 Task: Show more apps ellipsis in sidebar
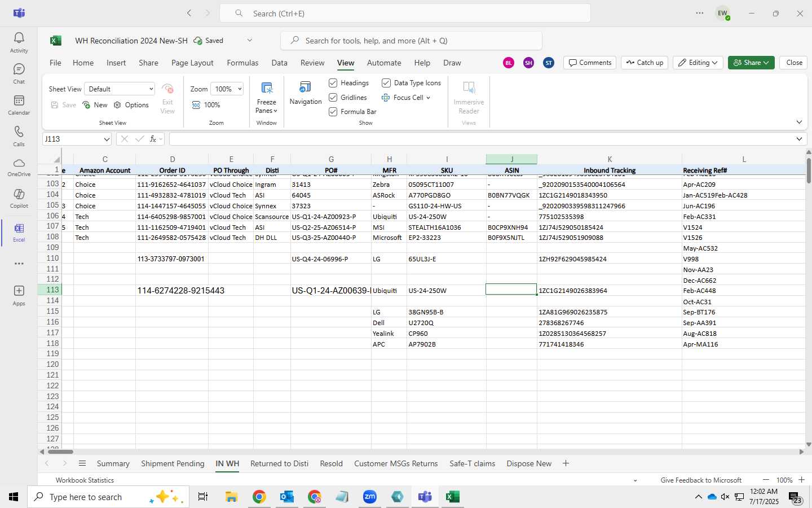point(19,264)
